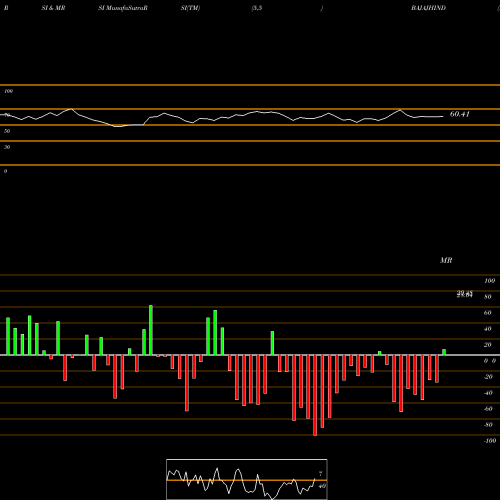Click the 60 label on MR axis
The width and height of the screenshot is (500, 500).
pos(488,313)
